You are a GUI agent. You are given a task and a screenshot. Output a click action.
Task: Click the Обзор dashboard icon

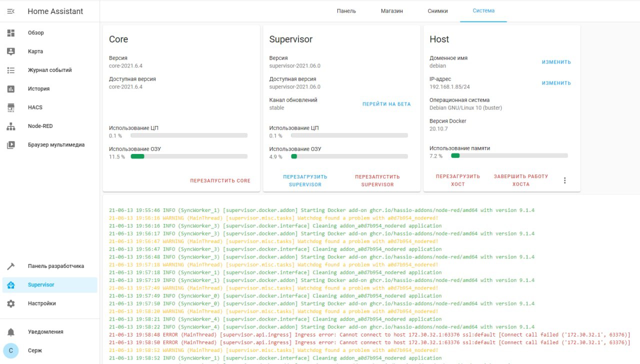coord(11,32)
